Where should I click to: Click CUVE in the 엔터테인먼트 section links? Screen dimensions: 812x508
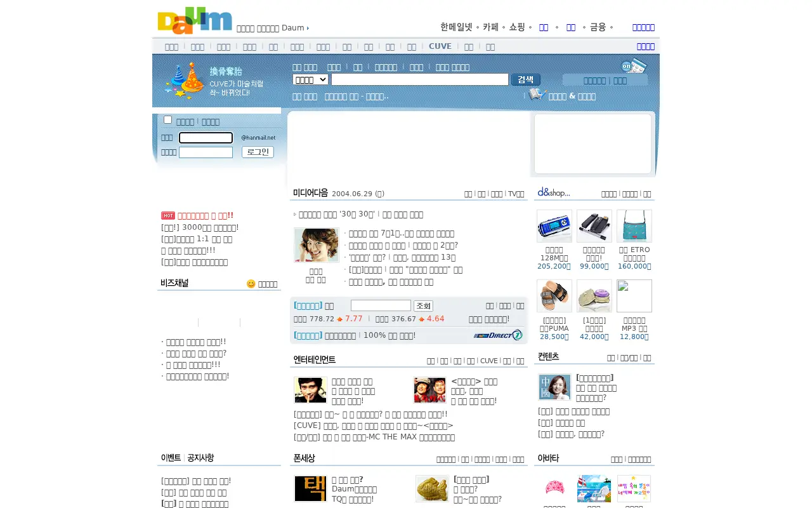489,361
